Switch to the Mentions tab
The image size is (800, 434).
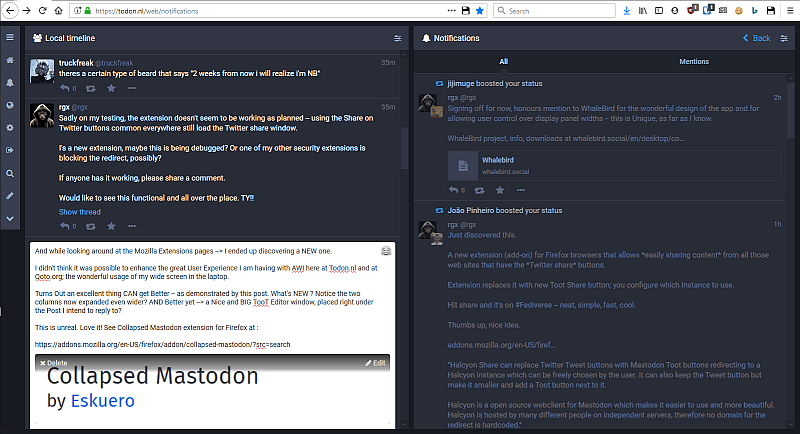coord(694,62)
